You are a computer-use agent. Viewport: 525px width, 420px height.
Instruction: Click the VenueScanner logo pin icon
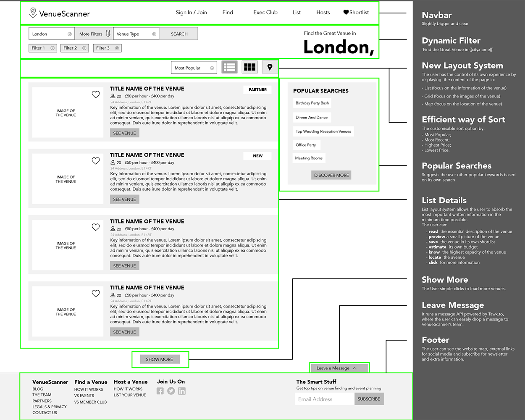[34, 13]
